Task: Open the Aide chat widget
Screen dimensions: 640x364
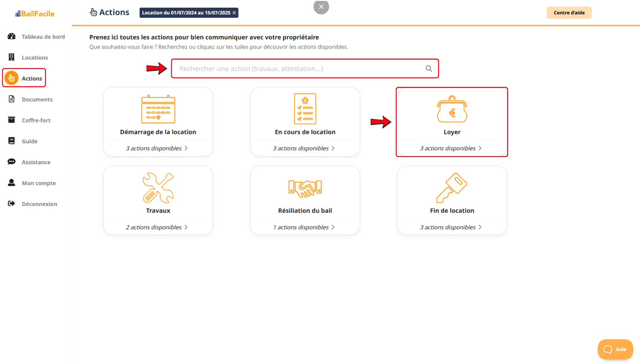Action: coord(615,349)
